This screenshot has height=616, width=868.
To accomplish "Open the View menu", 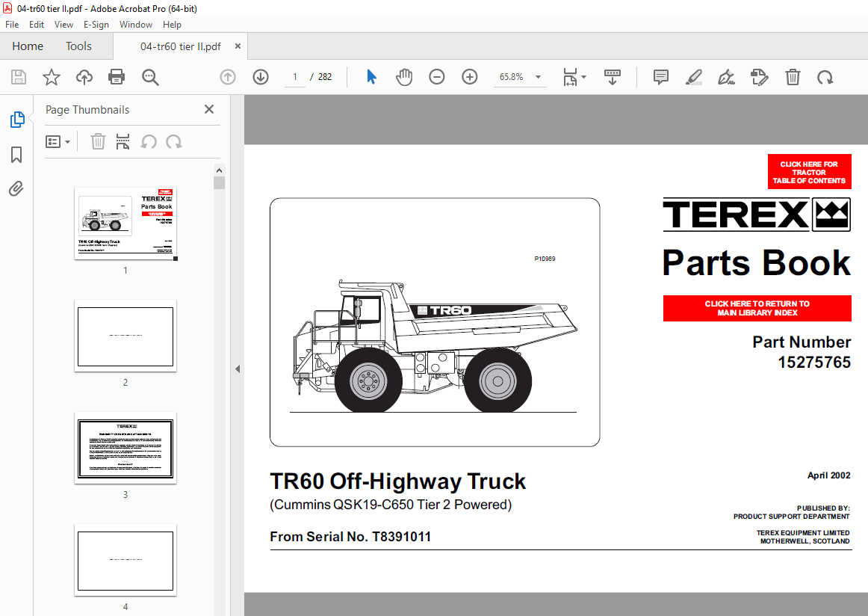I will (x=63, y=25).
